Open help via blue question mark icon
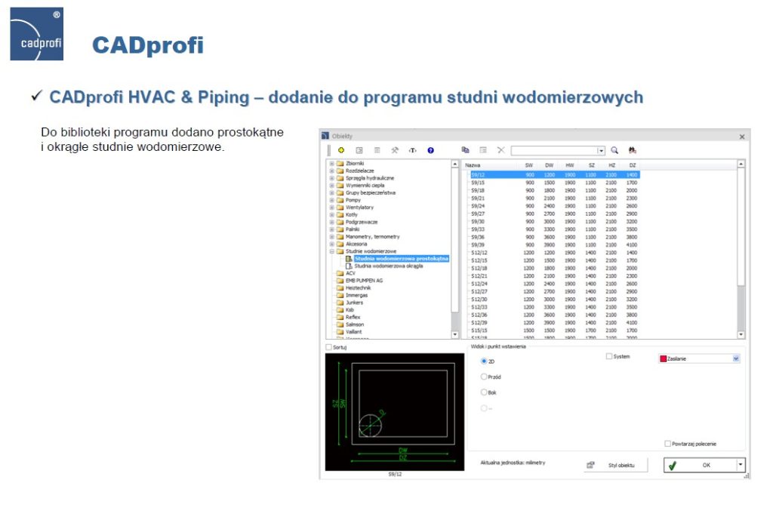This screenshot has width=773, height=532. [430, 150]
